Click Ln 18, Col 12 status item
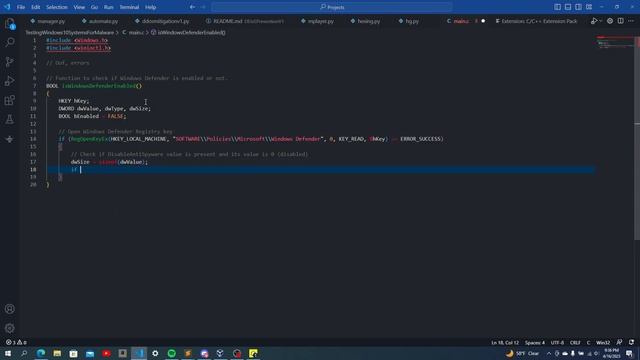 505,342
